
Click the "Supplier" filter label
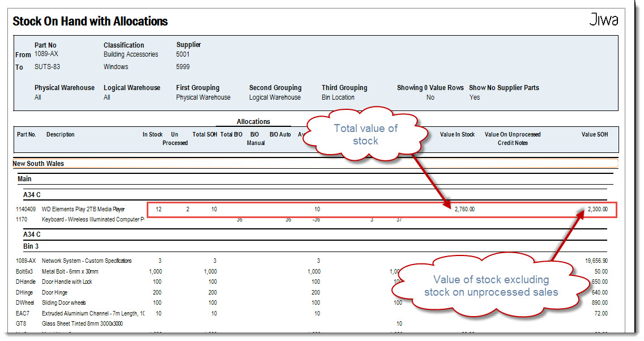(189, 45)
